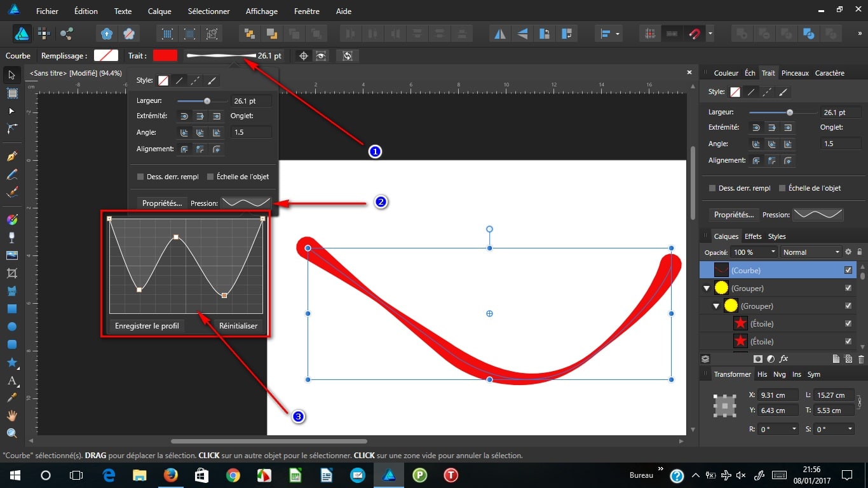The width and height of the screenshot is (868, 488).
Task: Switch to the Pinceaux tab
Action: [795, 73]
